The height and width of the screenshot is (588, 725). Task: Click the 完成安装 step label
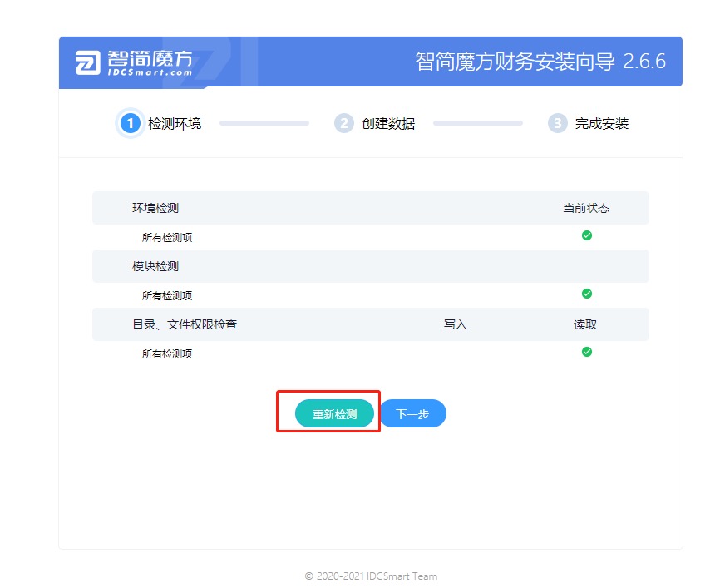click(602, 123)
